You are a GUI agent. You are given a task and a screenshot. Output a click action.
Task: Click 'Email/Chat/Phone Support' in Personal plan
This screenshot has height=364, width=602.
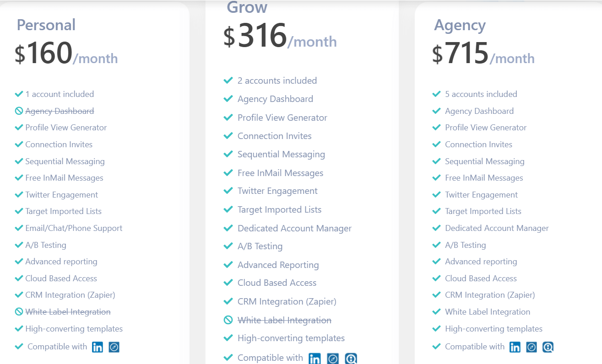coord(74,228)
